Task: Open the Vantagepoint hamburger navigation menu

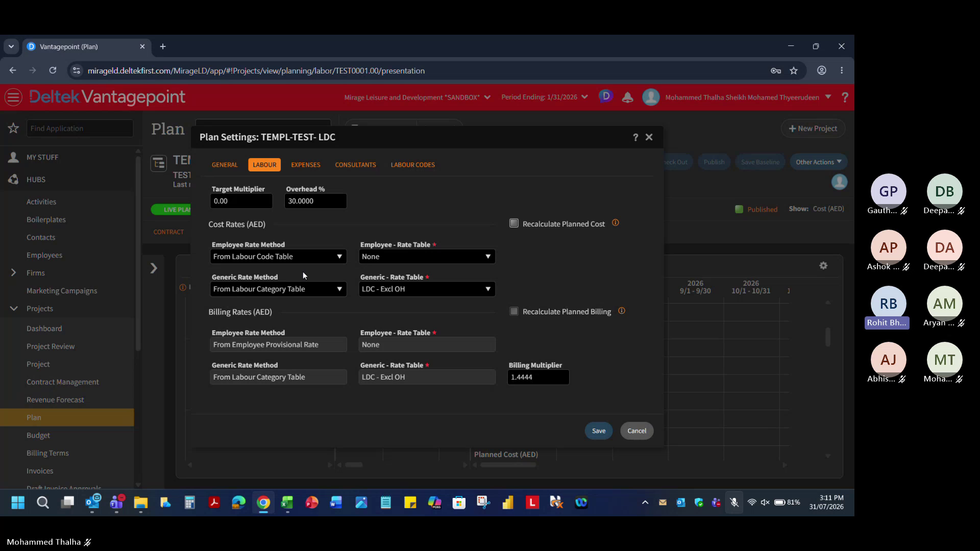Action: click(x=14, y=97)
